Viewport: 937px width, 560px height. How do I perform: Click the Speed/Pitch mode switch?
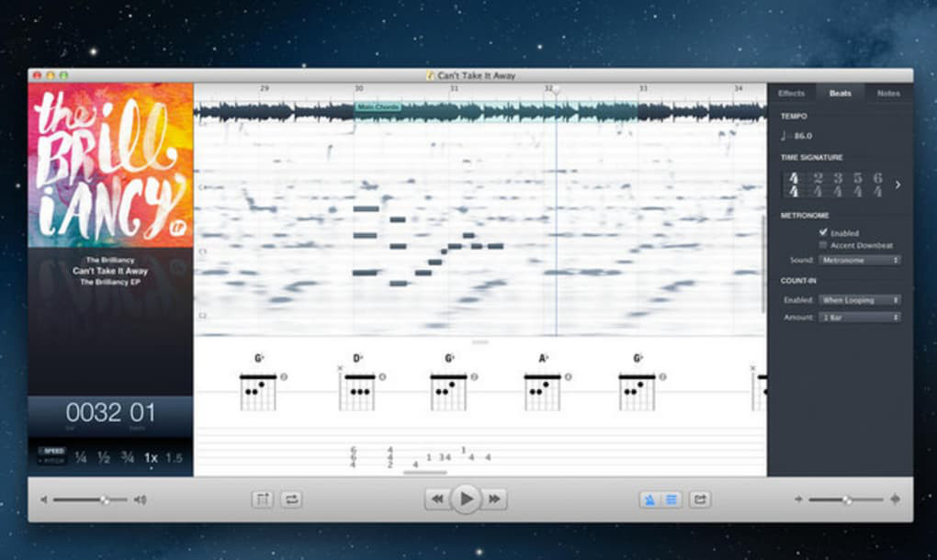coord(52,455)
